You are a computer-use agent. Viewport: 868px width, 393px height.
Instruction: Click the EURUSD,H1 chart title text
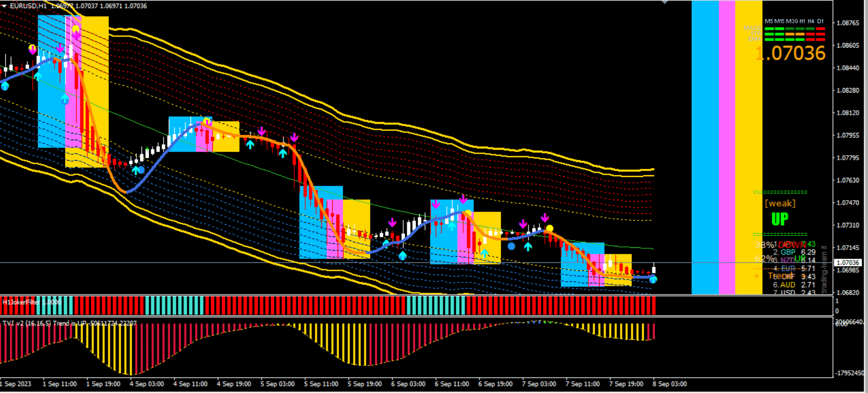pyautogui.click(x=28, y=6)
